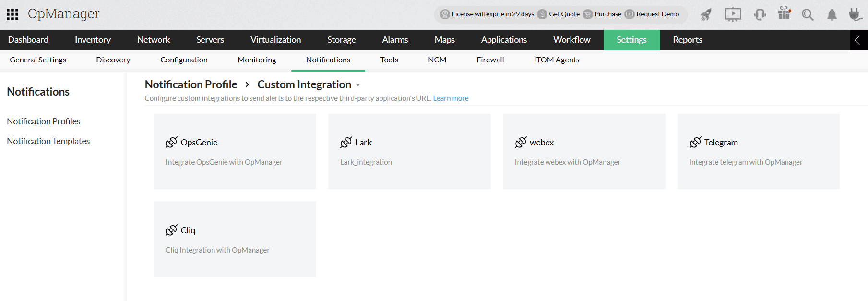This screenshot has width=868, height=301.
Task: Open the Workflow menu
Action: (x=572, y=40)
